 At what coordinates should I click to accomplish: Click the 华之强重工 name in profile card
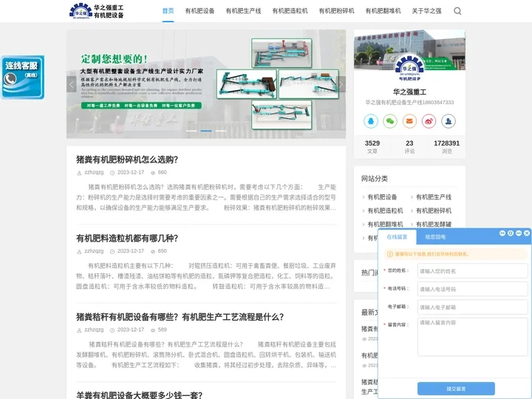tap(409, 92)
